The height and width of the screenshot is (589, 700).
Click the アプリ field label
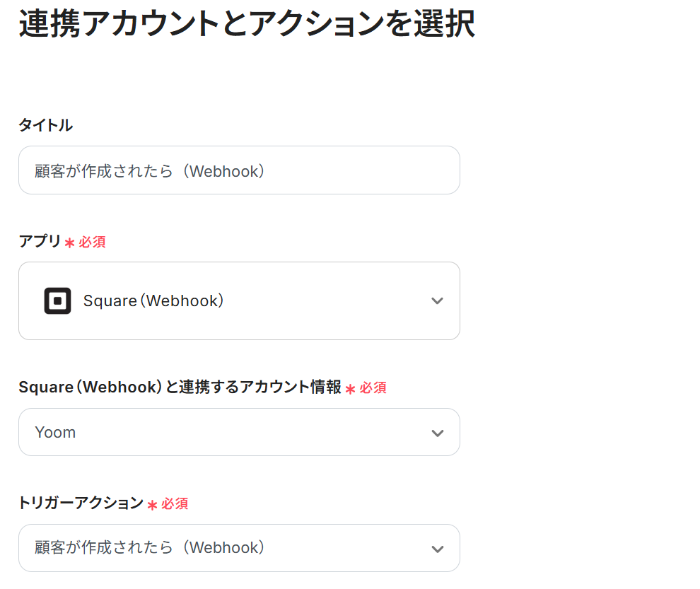39,241
